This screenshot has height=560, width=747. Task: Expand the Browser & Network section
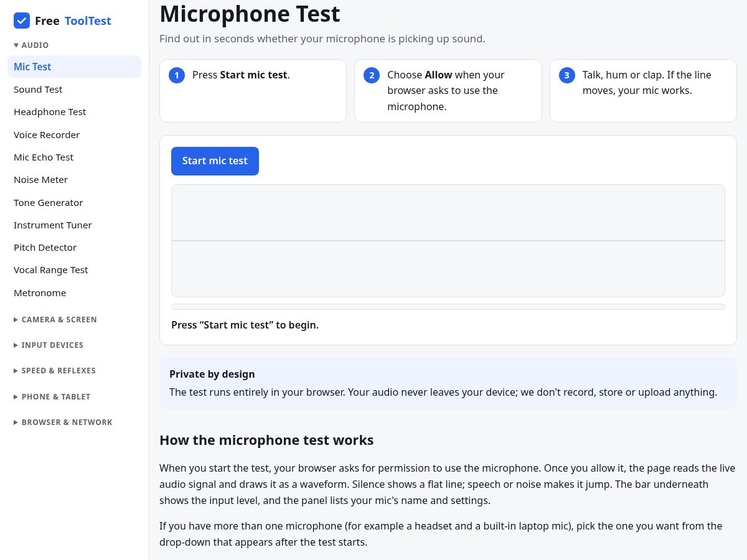pos(63,422)
